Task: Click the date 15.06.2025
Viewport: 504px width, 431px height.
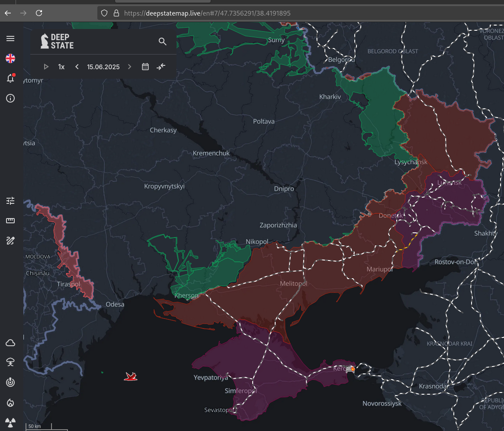Action: tap(103, 67)
